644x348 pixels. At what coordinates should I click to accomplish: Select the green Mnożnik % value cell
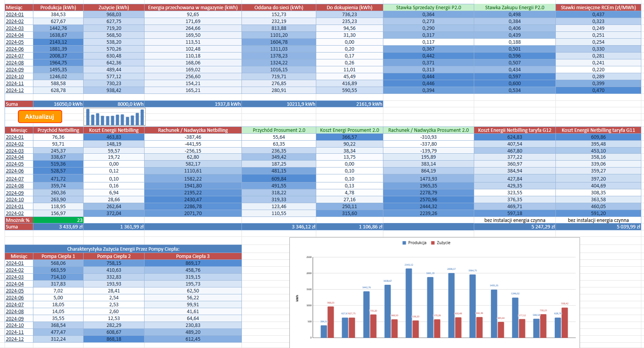[58, 220]
